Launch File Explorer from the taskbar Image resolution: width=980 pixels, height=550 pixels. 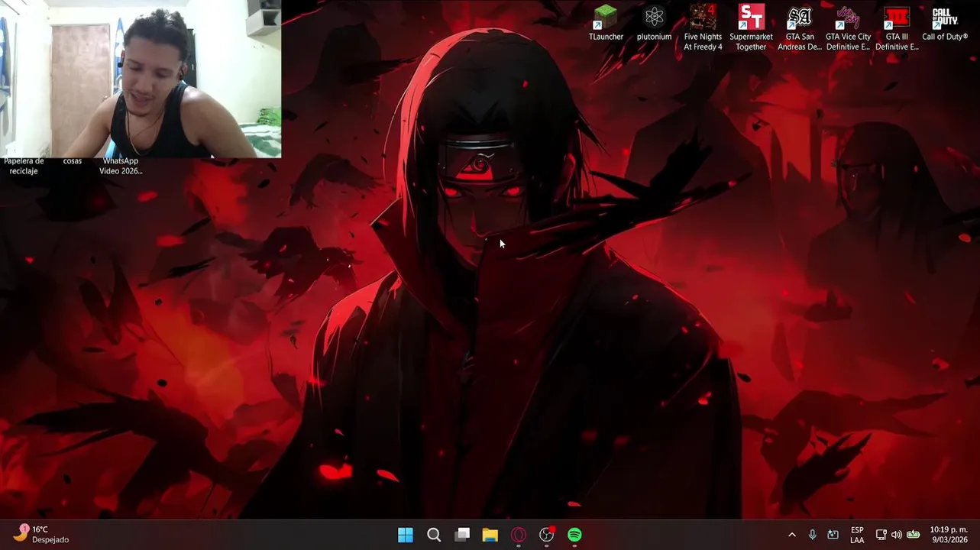click(490, 535)
